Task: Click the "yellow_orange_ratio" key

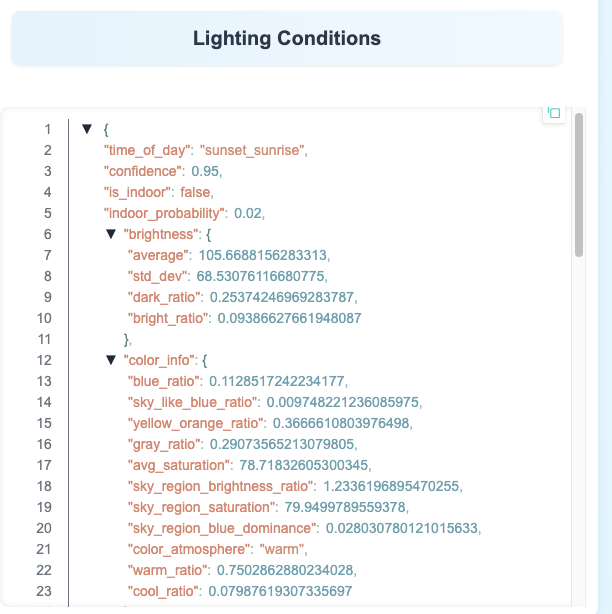Action: point(192,423)
